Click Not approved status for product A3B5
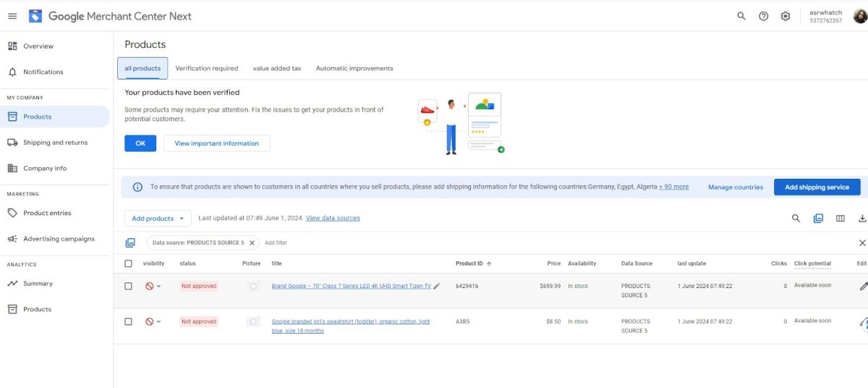This screenshot has height=388, width=868. [x=199, y=321]
